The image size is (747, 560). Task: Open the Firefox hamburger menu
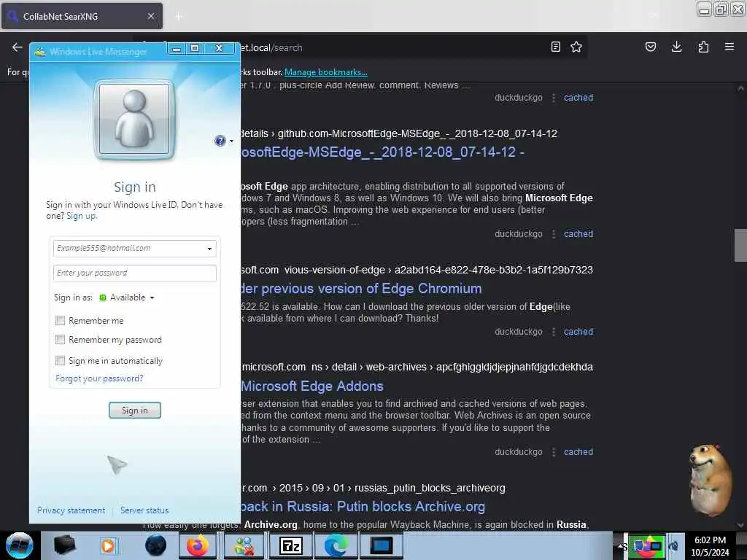tap(729, 47)
